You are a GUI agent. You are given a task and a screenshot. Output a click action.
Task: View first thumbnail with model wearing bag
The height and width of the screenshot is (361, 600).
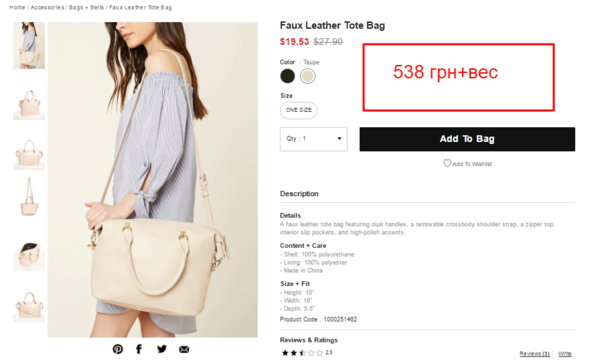point(29,46)
